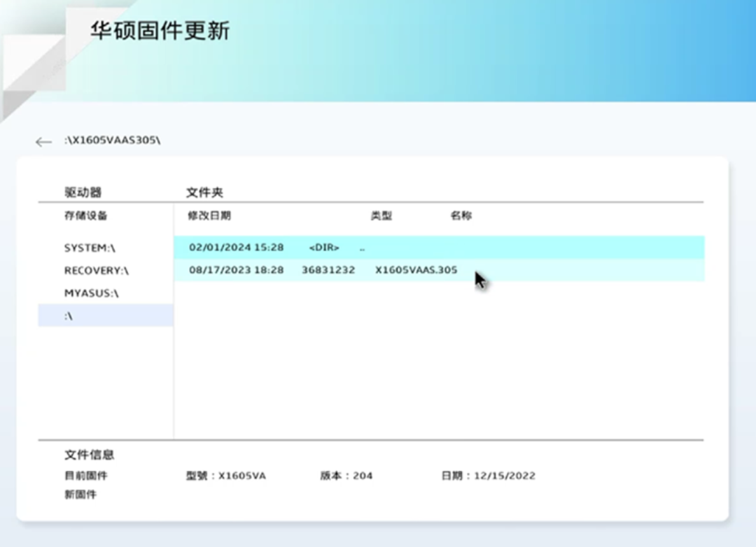The image size is (756, 547).
Task: Click the 文件信息 heading
Action: (89, 455)
